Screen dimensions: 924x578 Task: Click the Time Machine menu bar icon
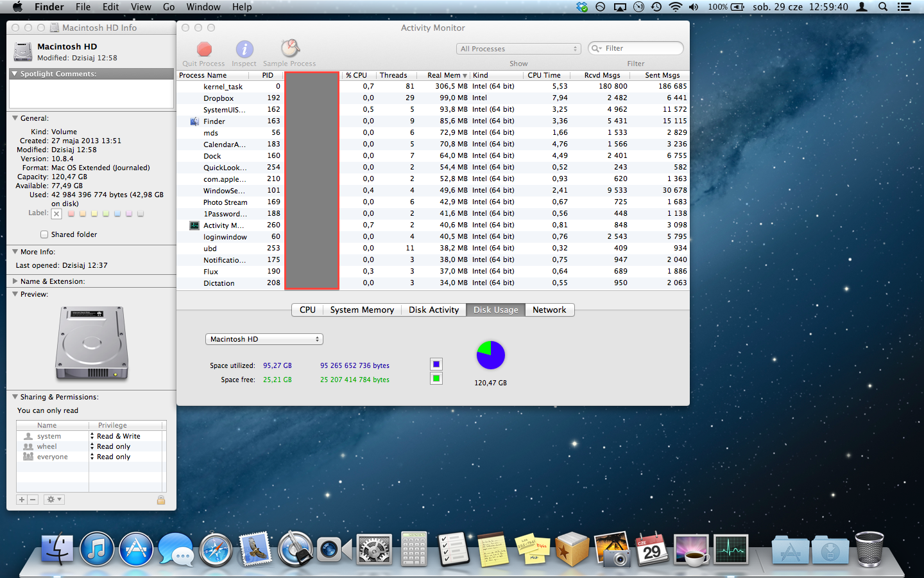(x=656, y=7)
